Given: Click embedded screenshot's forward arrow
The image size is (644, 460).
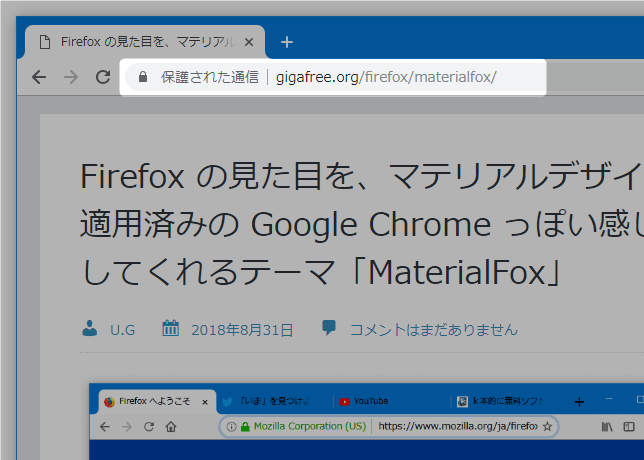Looking at the screenshot, I should pos(127,427).
